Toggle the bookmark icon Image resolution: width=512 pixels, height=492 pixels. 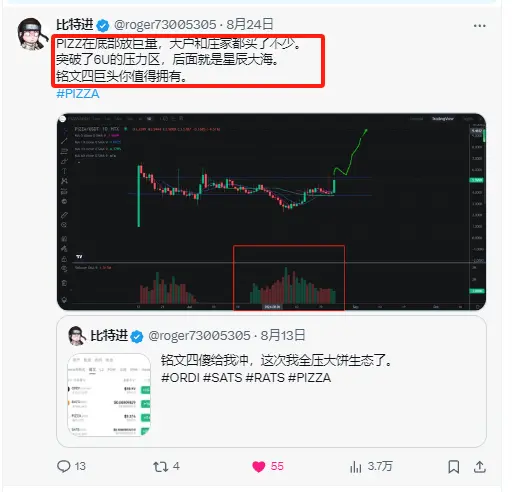point(453,466)
